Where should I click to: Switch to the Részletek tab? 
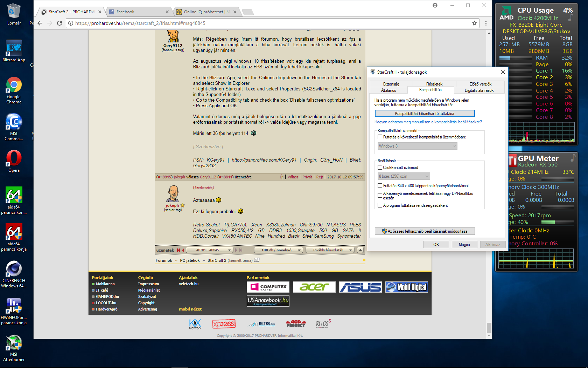click(434, 84)
